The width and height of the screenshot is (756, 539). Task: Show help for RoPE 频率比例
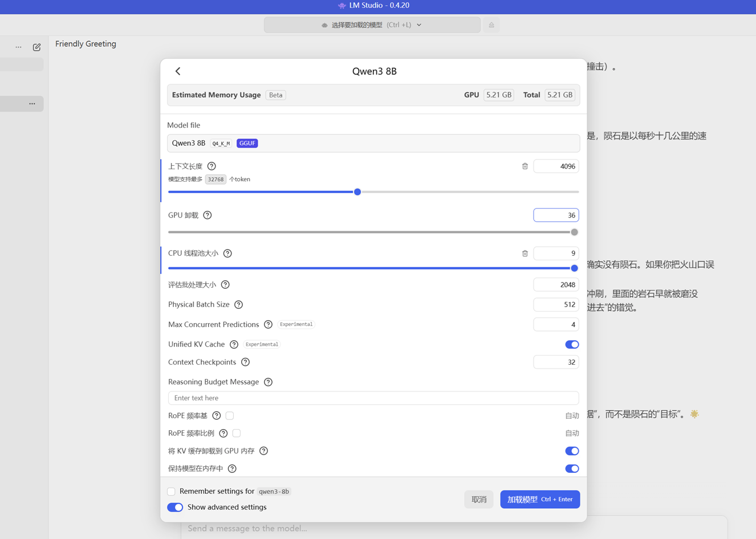tap(223, 434)
